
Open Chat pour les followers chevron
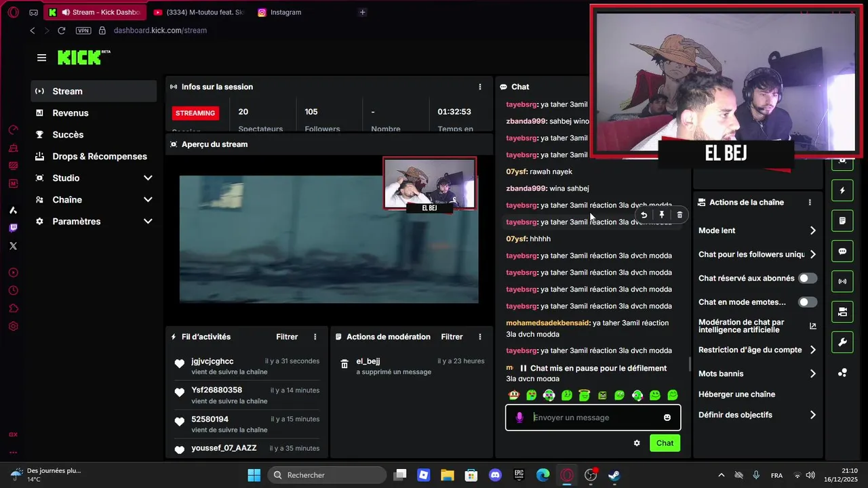(813, 254)
